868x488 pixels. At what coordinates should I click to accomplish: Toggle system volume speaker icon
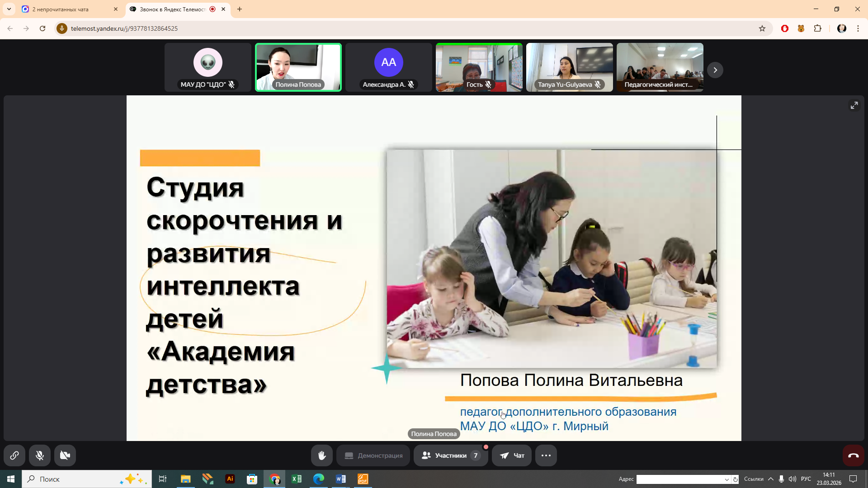(792, 479)
